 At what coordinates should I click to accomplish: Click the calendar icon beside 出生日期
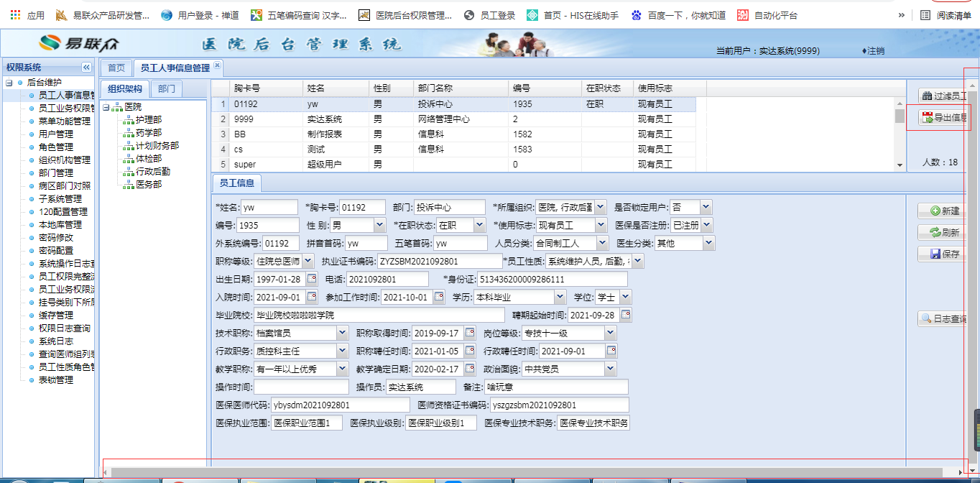coord(312,279)
